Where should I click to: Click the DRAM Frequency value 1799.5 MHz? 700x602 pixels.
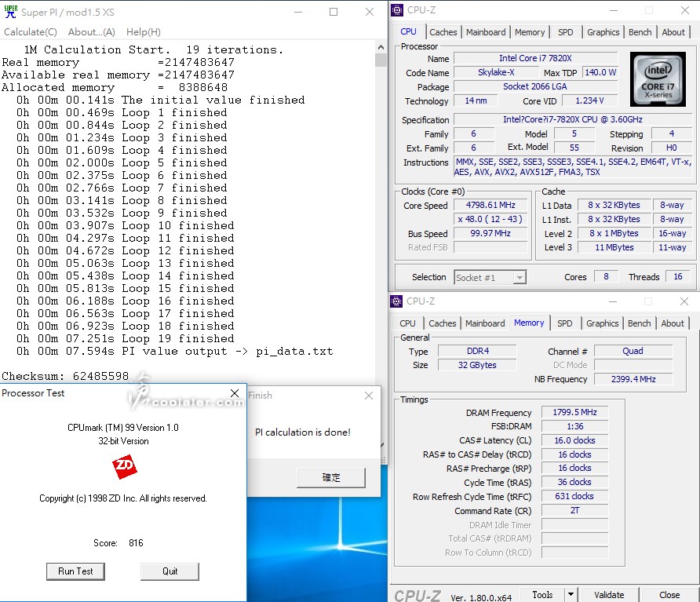click(574, 412)
